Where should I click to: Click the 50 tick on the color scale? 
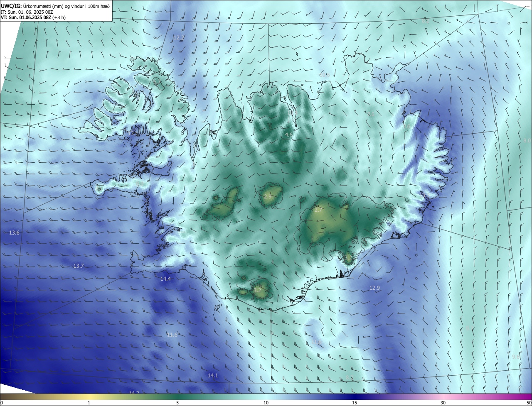529,403
